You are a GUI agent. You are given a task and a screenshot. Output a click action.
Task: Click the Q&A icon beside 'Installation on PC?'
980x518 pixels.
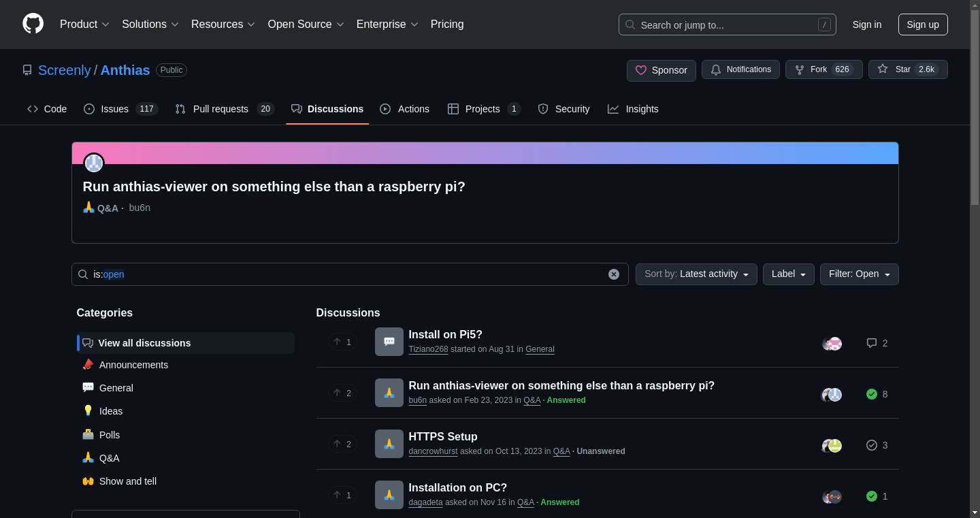pos(389,495)
